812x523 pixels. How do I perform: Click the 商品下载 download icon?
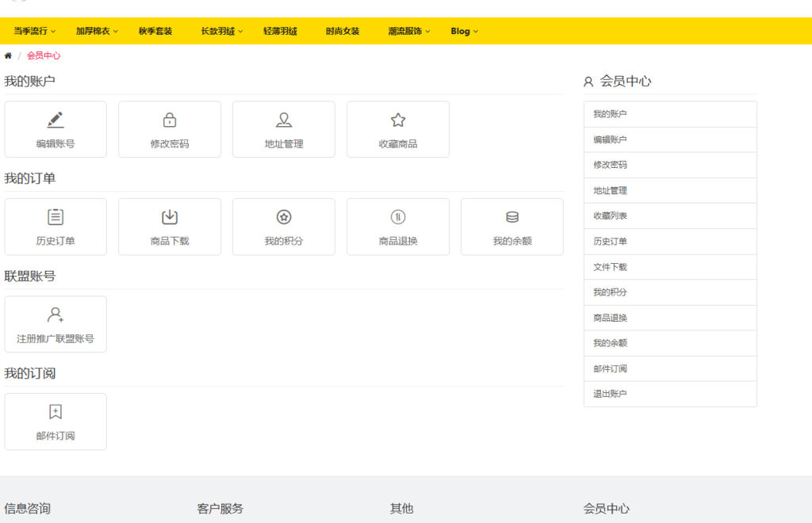point(169,218)
